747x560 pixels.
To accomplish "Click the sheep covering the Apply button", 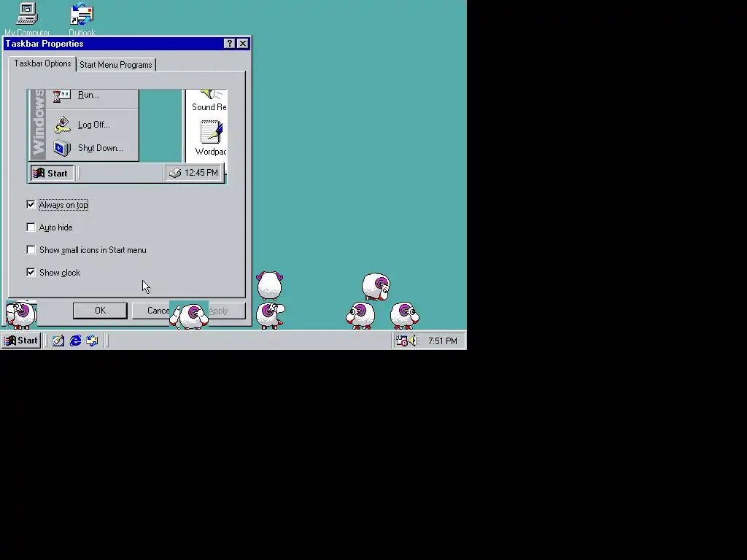I will [190, 315].
